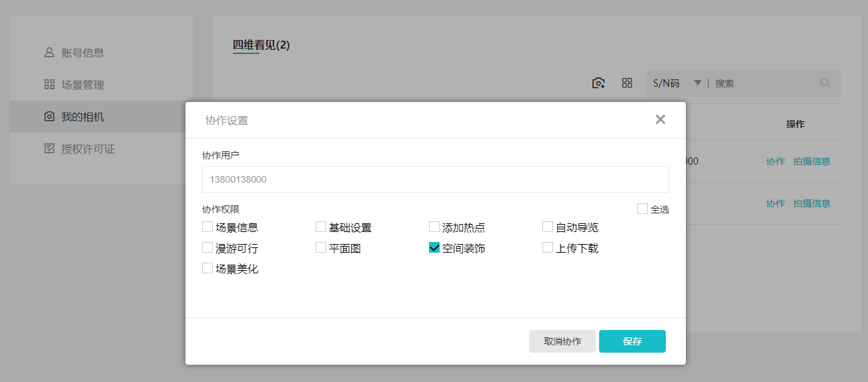Switch to grid view icon
The width and height of the screenshot is (868, 382).
[x=626, y=83]
